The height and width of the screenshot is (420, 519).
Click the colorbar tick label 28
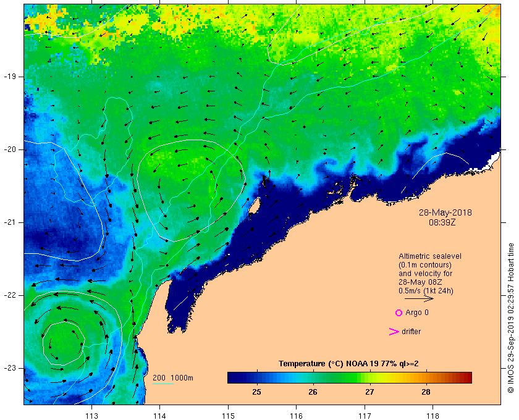[426, 392]
